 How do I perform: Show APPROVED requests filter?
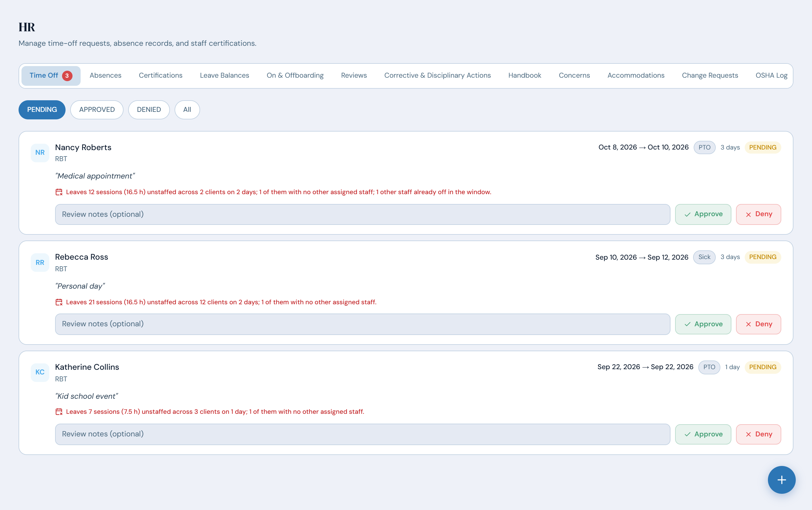[97, 110]
